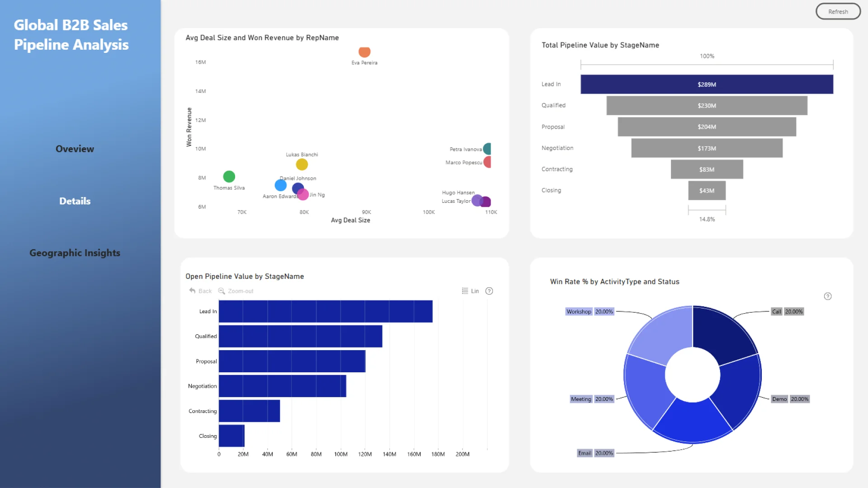This screenshot has height=488, width=868.
Task: Click the Zoom-out magnifier icon
Action: [x=222, y=291]
